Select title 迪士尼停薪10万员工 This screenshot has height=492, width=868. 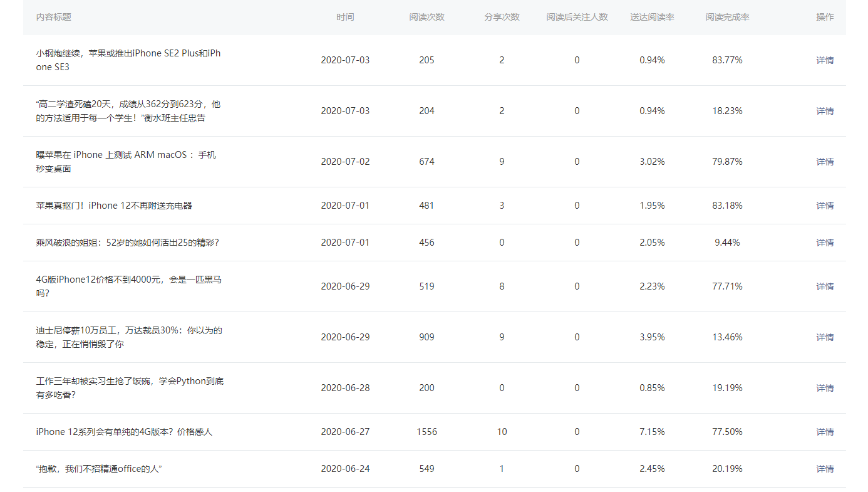pos(129,337)
